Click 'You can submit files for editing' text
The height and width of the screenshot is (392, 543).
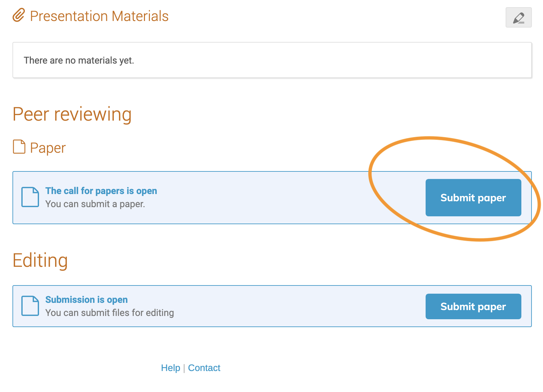pyautogui.click(x=110, y=313)
